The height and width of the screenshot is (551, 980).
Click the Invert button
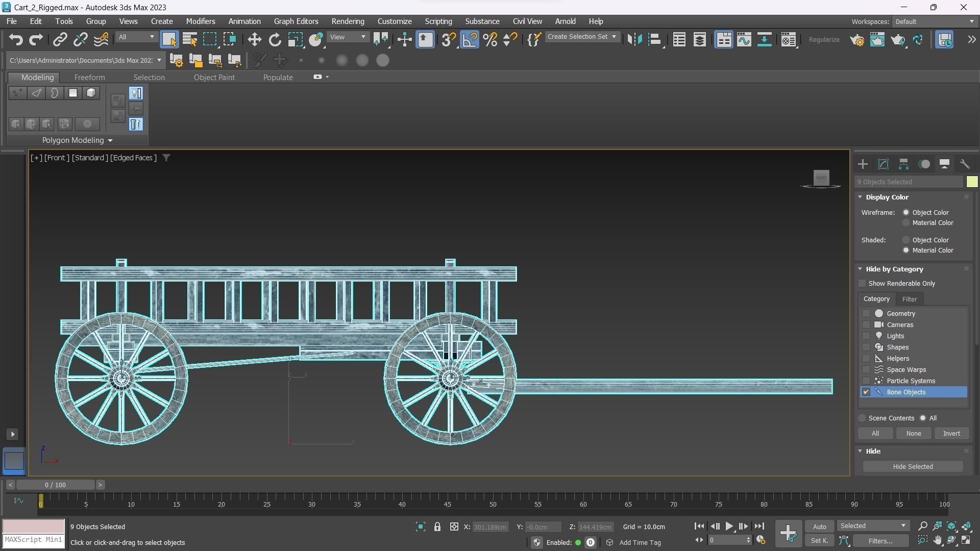point(951,434)
